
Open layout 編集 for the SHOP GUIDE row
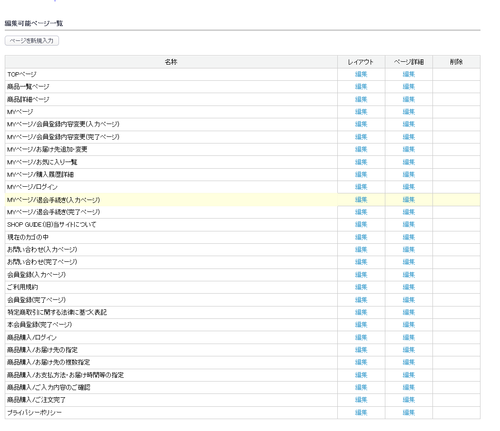361,225
